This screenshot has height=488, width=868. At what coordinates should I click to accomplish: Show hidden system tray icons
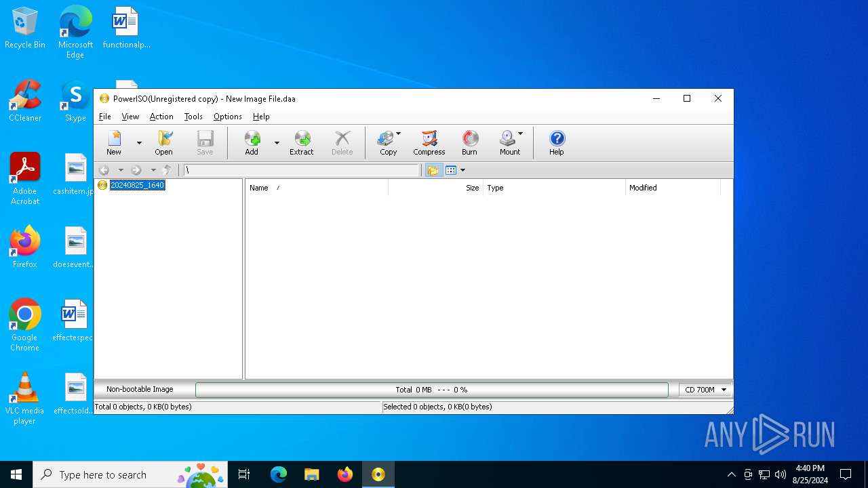731,474
